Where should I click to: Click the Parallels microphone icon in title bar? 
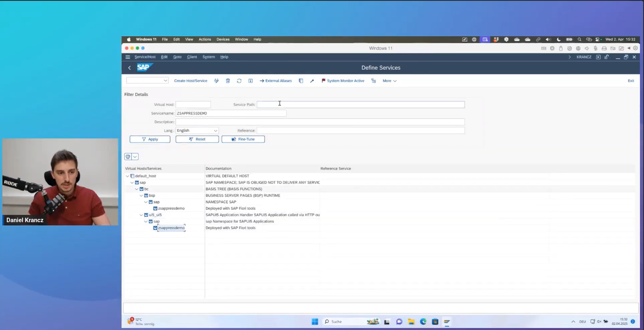pyautogui.click(x=595, y=48)
